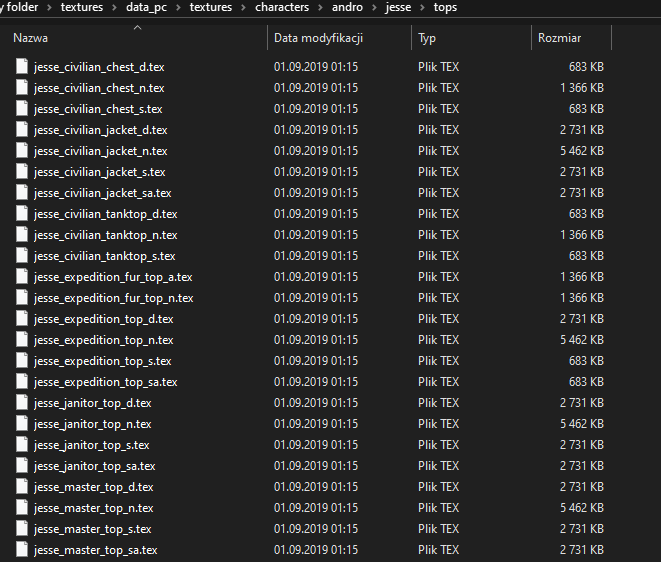Click file icon of jesse_master_top_sa.tex
This screenshot has height=562, width=661.
[22, 550]
